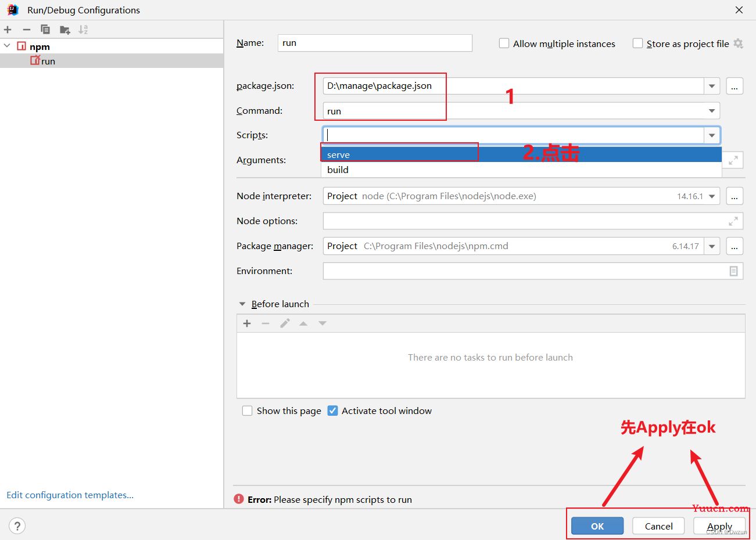Screen dimensions: 756x540
Task: Open the environment variables editor icon
Action: (733, 271)
